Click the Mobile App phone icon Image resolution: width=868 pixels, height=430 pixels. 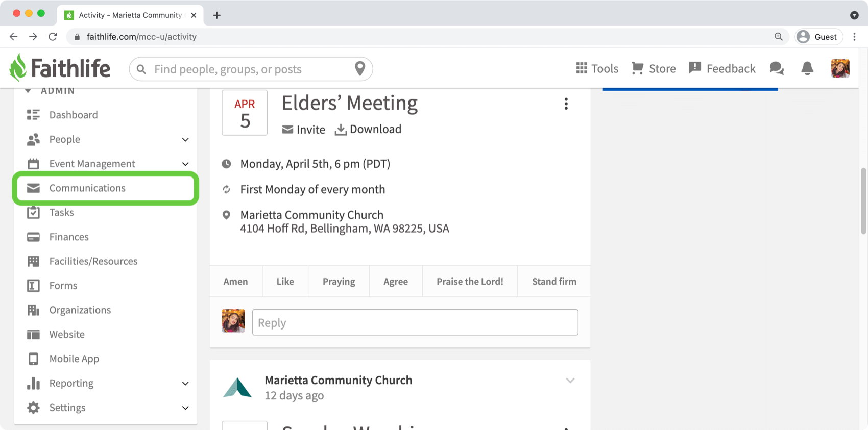pos(33,359)
